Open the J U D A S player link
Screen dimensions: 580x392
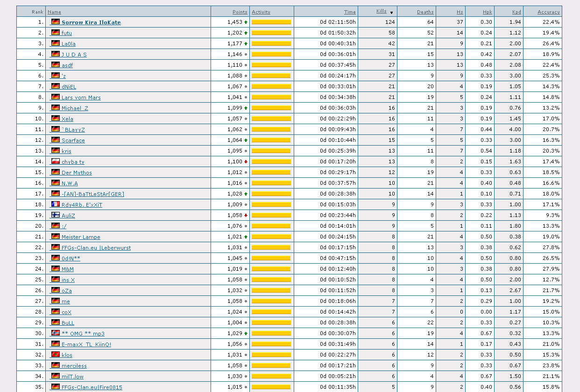(74, 55)
